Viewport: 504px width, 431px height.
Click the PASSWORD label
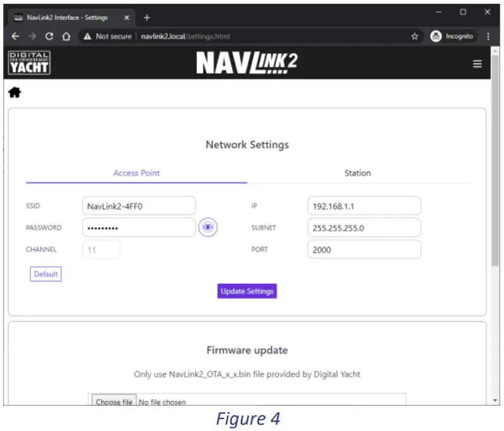click(44, 228)
